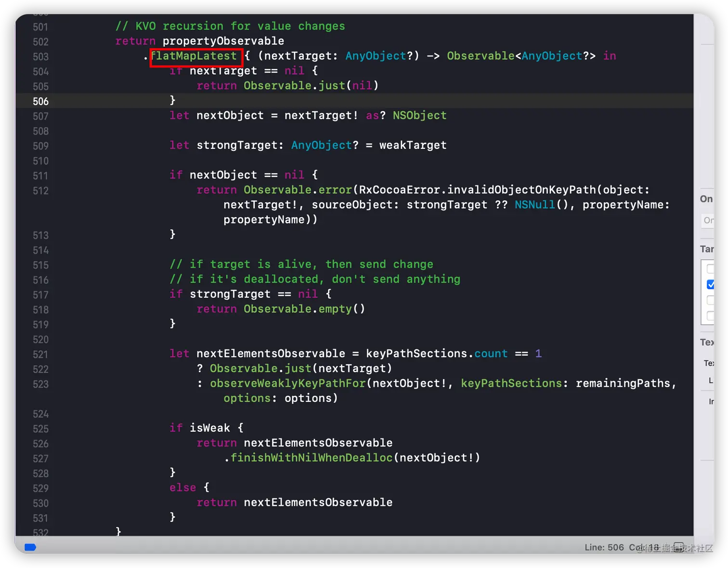Click RxCocoaError.invalidObjectOnKeyPath call
Image resolution: width=728 pixels, height=568 pixels.
coord(477,190)
